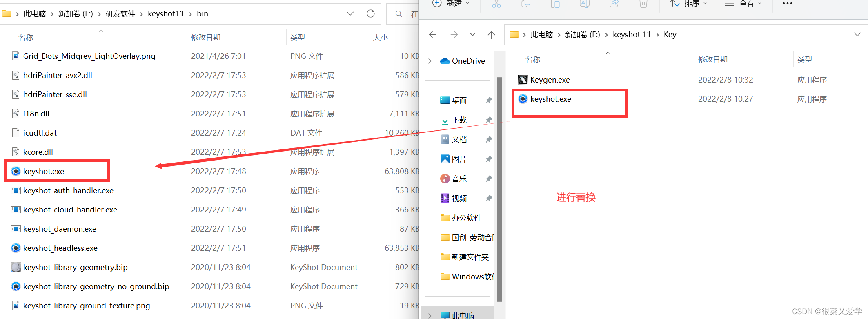Sort left window by 类型 column

298,38
